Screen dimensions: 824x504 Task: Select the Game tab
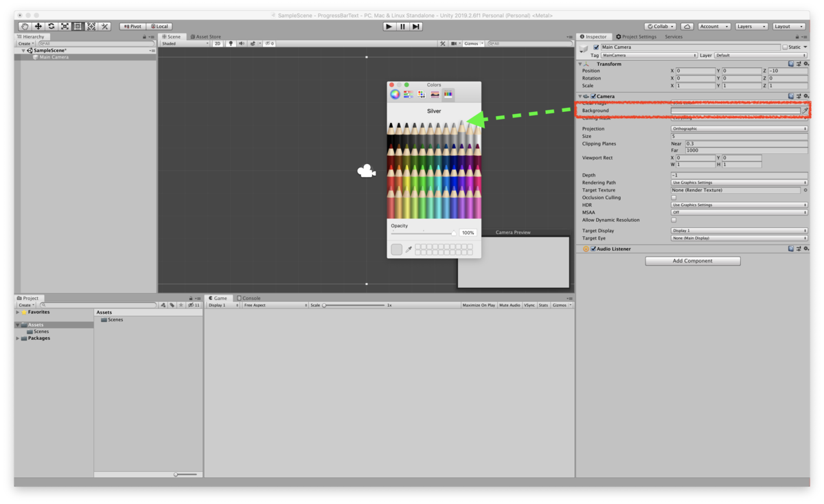point(218,298)
